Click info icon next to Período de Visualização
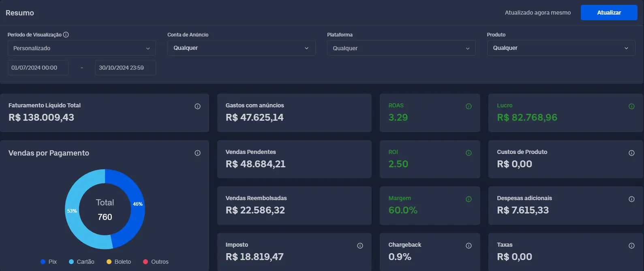The image size is (644, 271). (66, 35)
